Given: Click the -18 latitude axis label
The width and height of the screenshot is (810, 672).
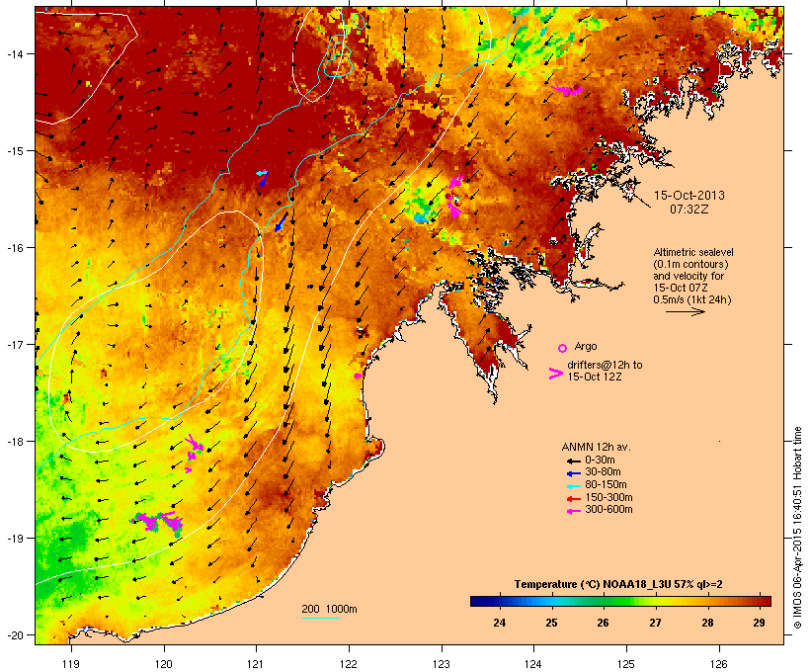Looking at the screenshot, I should coord(14,442).
